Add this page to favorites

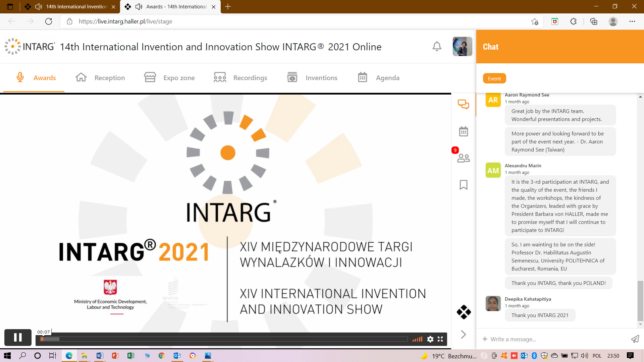coord(535,21)
